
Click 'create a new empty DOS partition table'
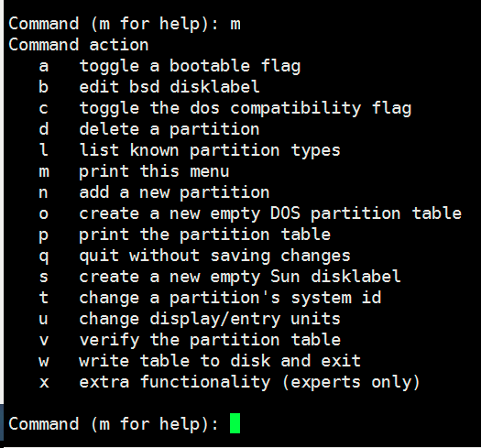tap(270, 213)
